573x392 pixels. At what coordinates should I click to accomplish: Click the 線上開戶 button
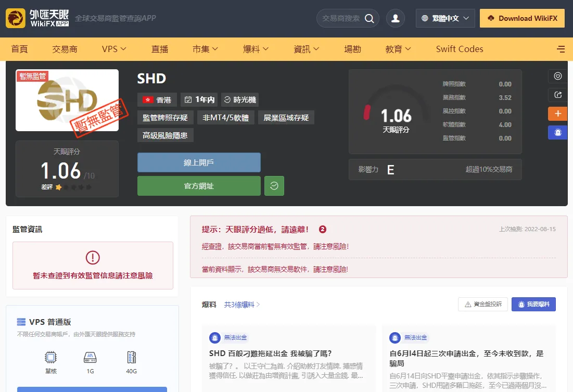pyautogui.click(x=199, y=162)
